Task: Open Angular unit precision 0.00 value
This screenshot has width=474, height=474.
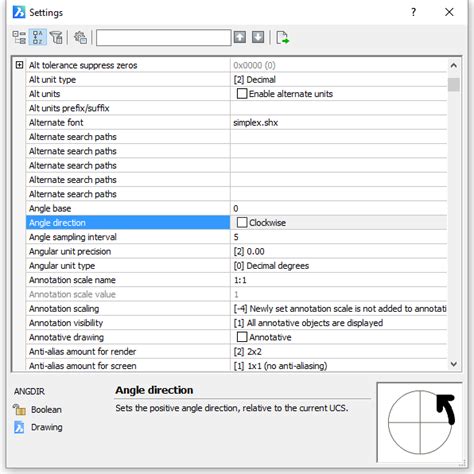Action: (x=338, y=251)
